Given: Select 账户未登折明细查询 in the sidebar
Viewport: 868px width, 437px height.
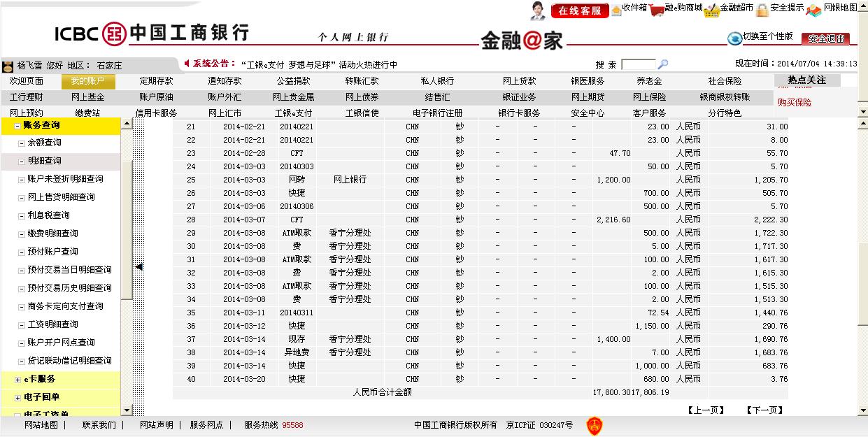Looking at the screenshot, I should coord(66,179).
